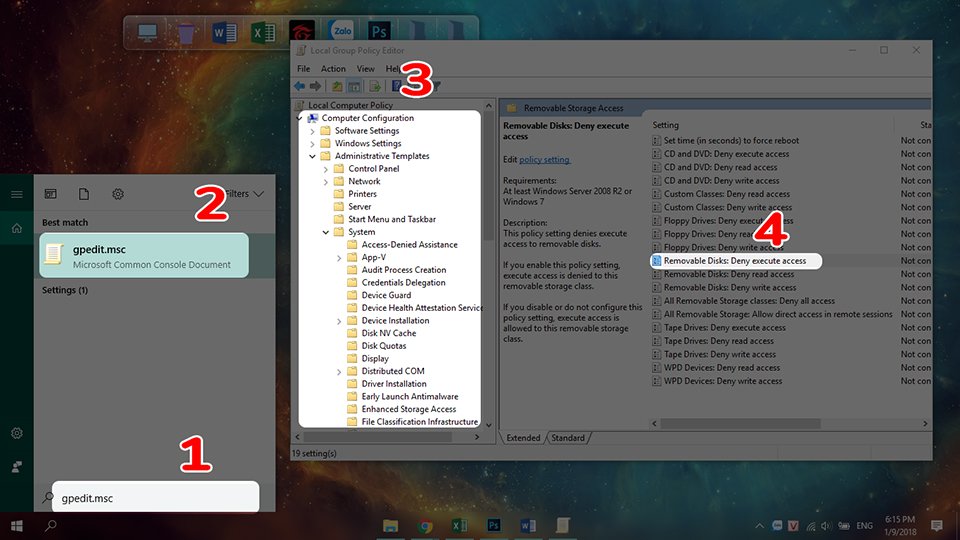The height and width of the screenshot is (540, 960).
Task: Click the volume icon in system tray
Action: tap(827, 525)
